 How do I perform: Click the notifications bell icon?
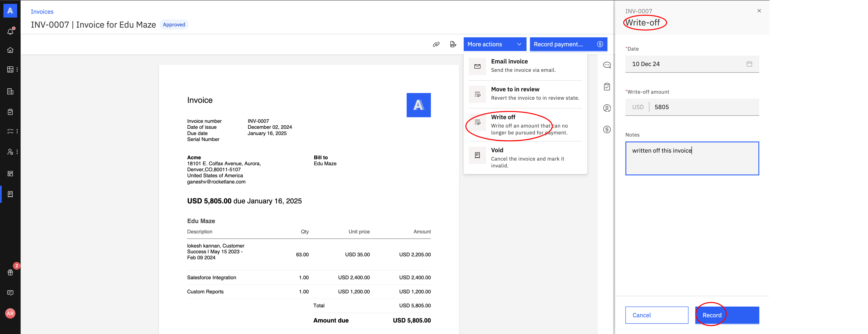(x=11, y=31)
